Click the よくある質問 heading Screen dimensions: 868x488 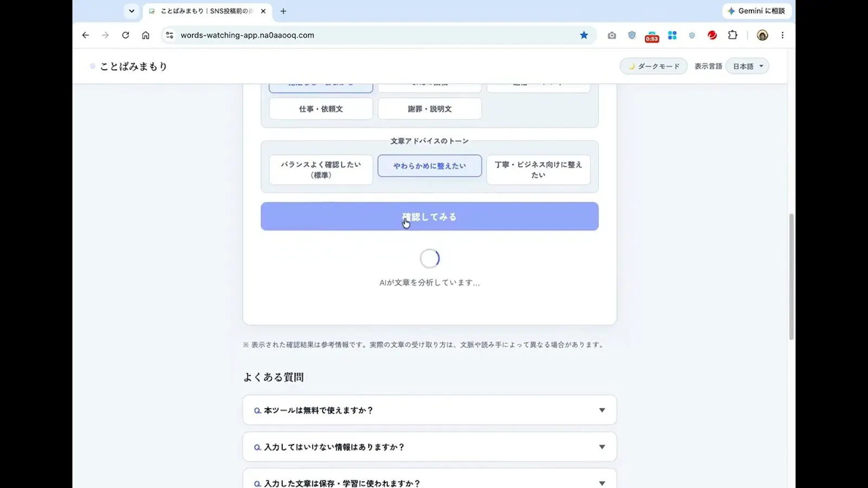pos(273,377)
